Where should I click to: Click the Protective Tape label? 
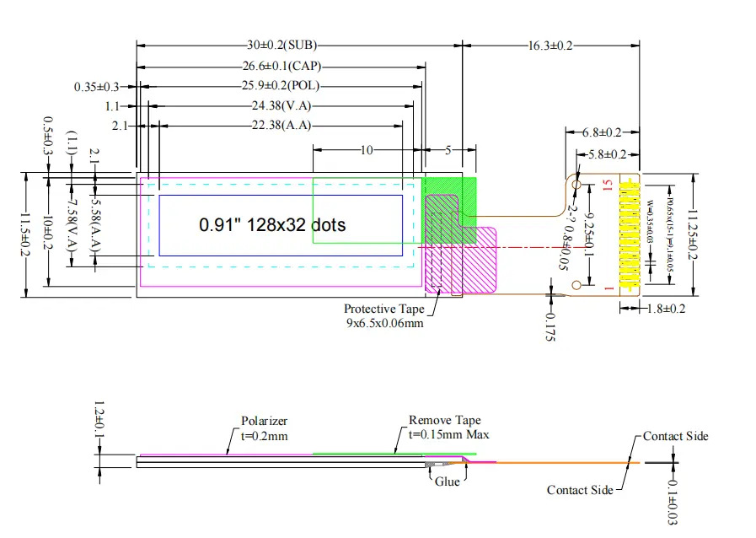[384, 309]
